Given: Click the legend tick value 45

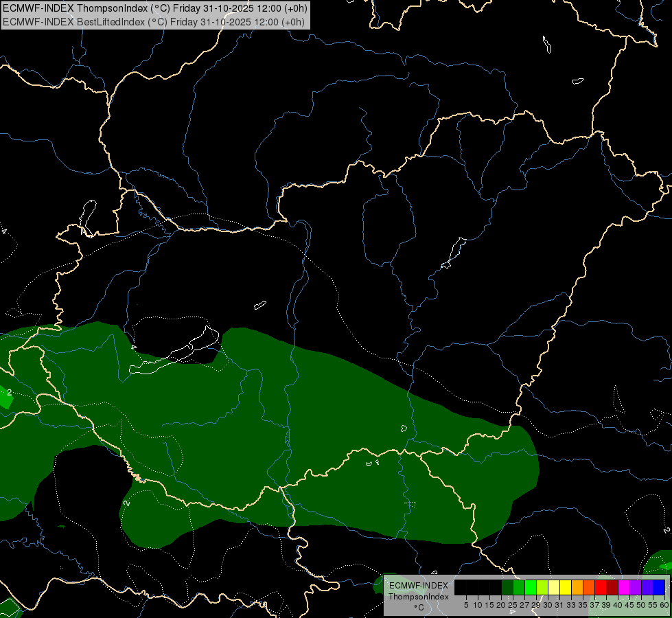Looking at the screenshot, I should pyautogui.click(x=629, y=605).
